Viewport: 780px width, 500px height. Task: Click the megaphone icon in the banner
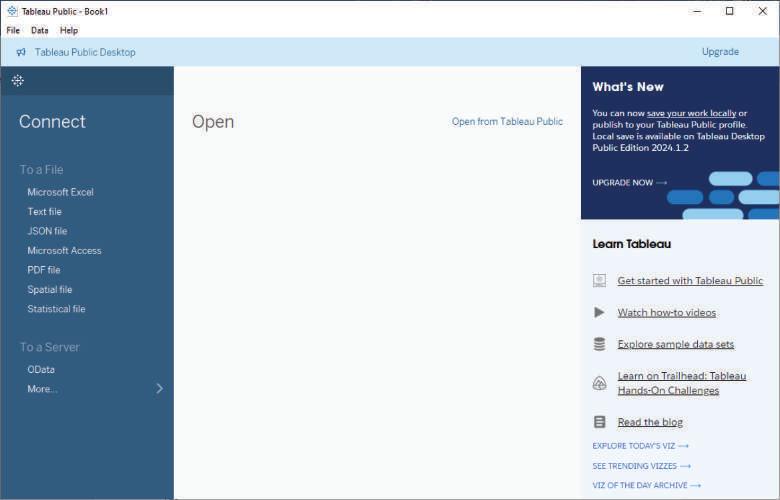21,52
